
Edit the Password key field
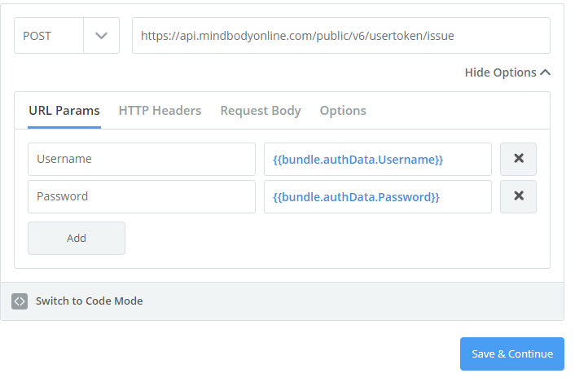142,196
